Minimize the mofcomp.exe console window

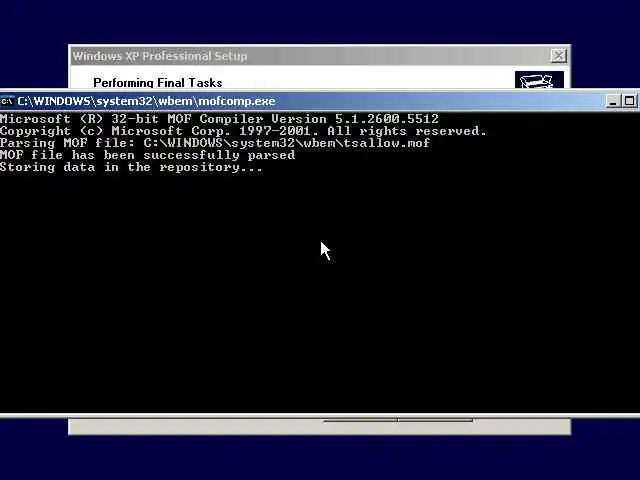tap(612, 101)
